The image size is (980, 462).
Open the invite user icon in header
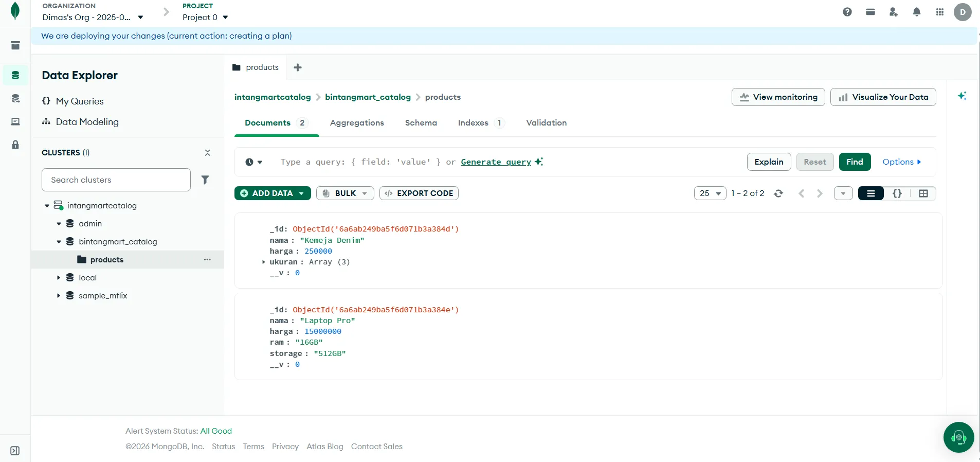point(894,12)
